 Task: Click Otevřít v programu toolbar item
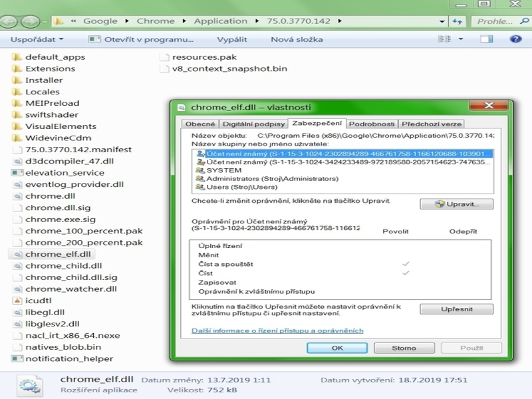coord(141,39)
